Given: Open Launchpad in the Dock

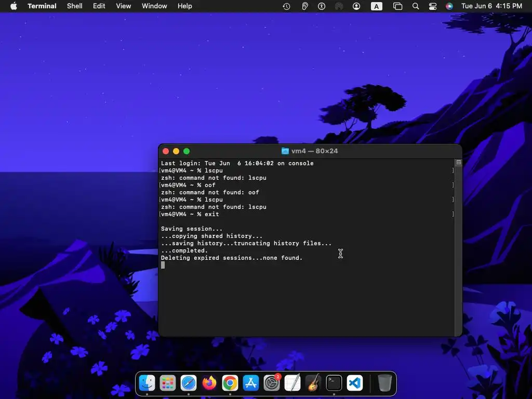Looking at the screenshot, I should point(168,383).
